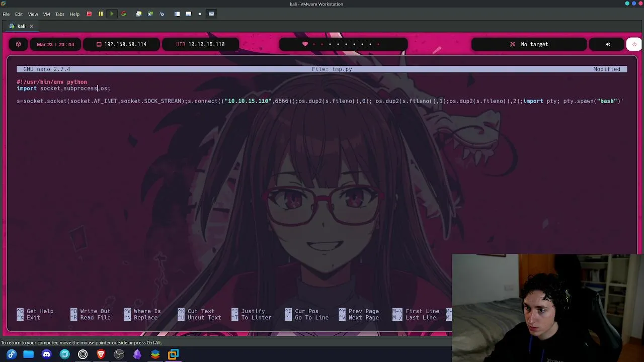Click the Prev Page shortcut label
Image resolution: width=644 pixels, height=362 pixels.
(x=364, y=311)
